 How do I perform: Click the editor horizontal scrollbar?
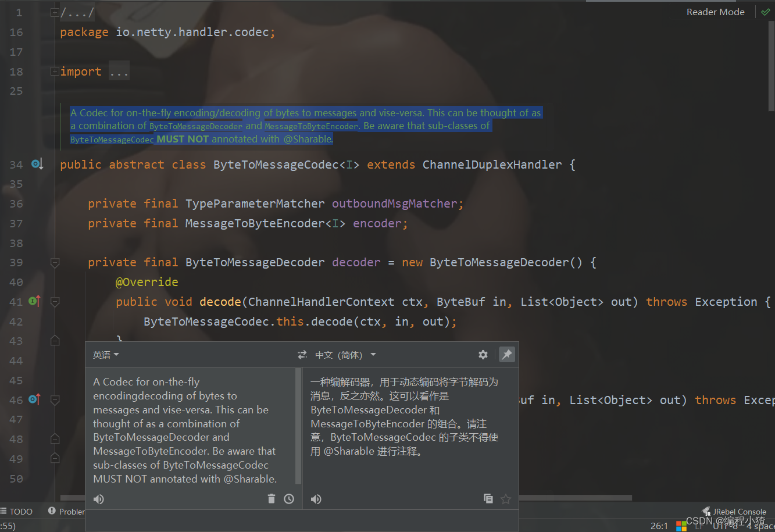pos(346,498)
